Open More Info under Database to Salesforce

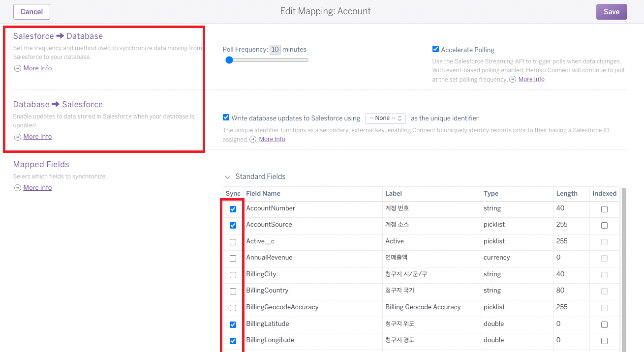(x=37, y=137)
